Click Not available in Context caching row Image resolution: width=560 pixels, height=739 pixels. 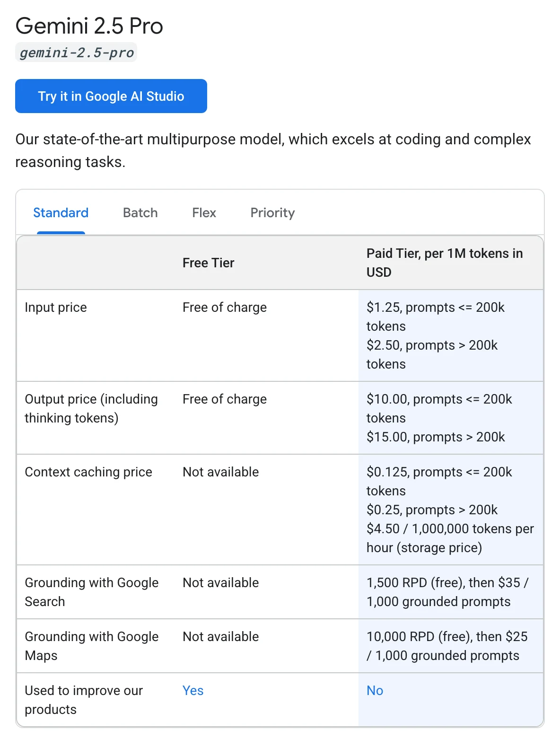tap(221, 472)
